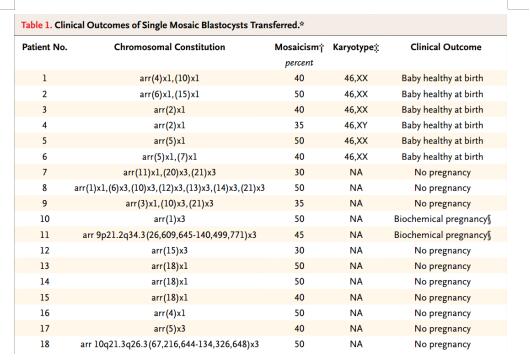The height and width of the screenshot is (360, 530).
Task: Select the 46,XY karyotype cell
Action: (356, 125)
